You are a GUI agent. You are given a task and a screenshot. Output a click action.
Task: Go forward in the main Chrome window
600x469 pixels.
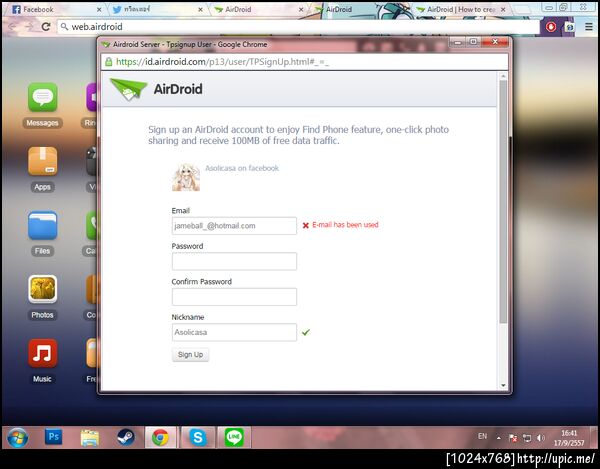click(x=29, y=26)
